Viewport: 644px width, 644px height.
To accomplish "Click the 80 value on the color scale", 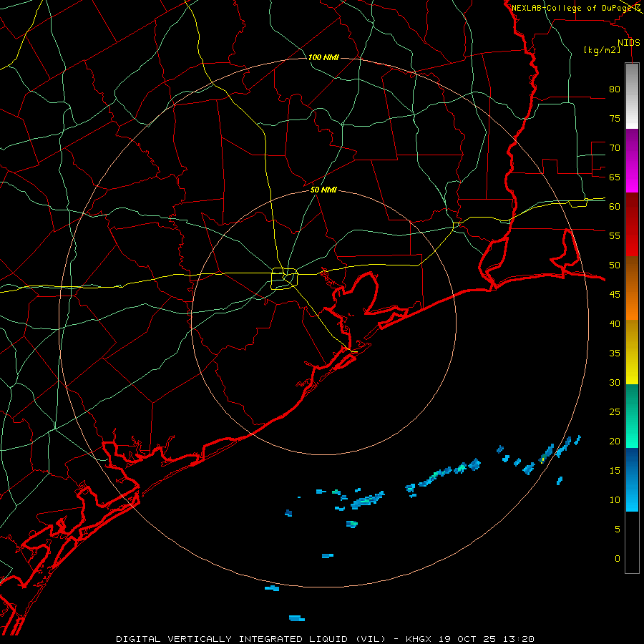I will click(615, 89).
